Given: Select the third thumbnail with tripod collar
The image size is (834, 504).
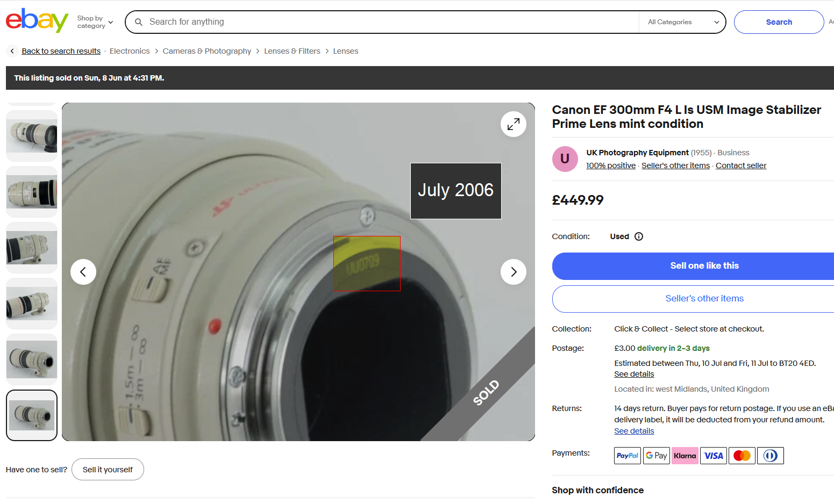Looking at the screenshot, I should coord(32,248).
